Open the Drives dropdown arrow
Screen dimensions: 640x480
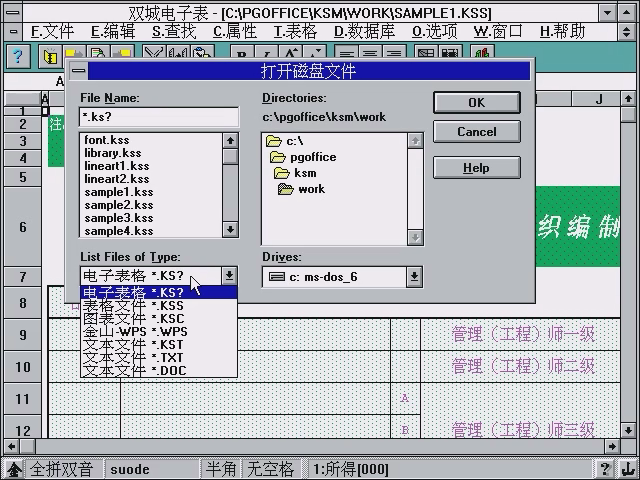(414, 277)
